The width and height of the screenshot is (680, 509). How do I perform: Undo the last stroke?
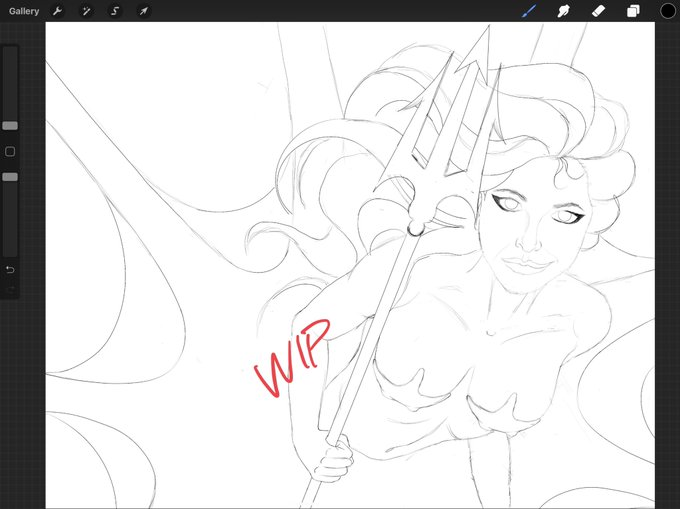[10, 270]
